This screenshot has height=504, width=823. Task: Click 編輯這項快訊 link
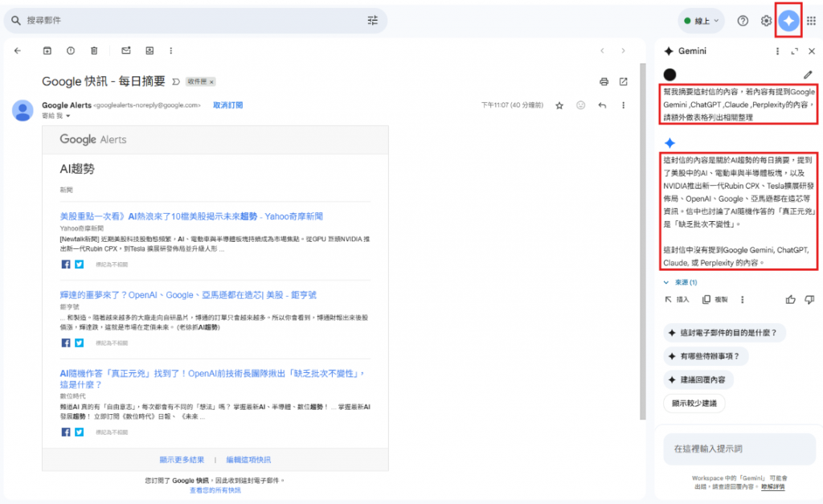tap(248, 460)
